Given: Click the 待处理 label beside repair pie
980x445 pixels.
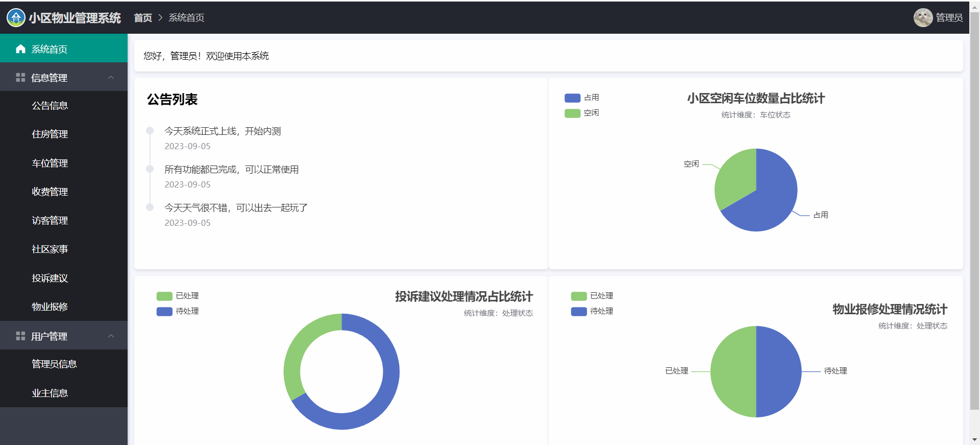Looking at the screenshot, I should pyautogui.click(x=836, y=371).
